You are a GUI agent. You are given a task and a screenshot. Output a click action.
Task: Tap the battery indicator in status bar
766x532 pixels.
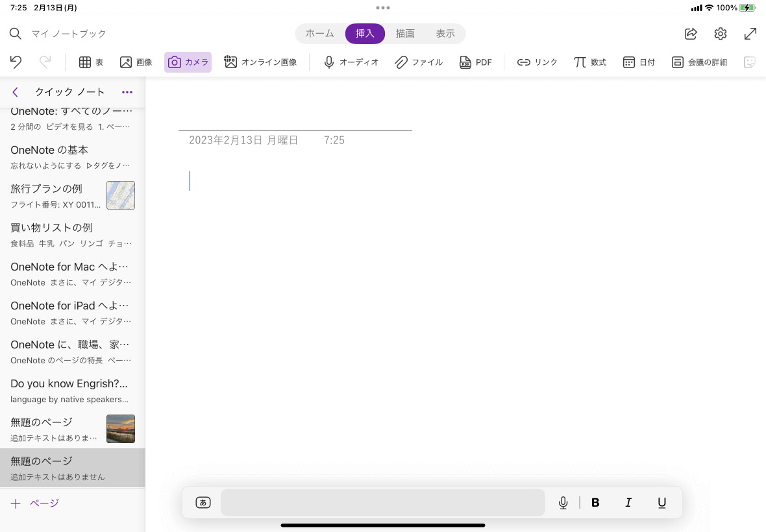(747, 8)
